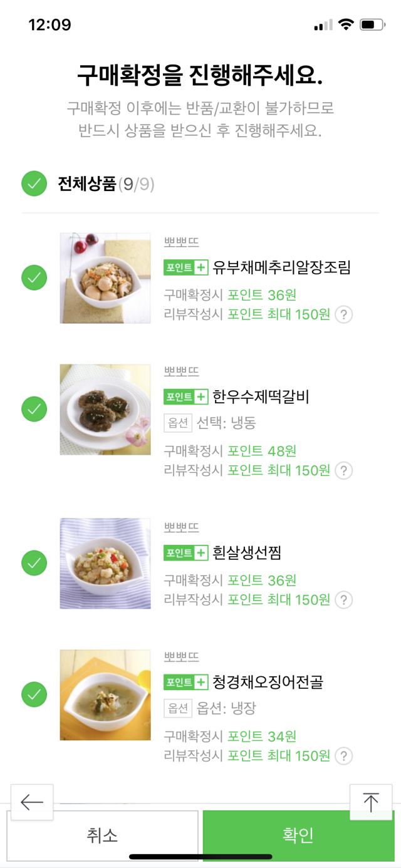Viewport: 401px width, 868px height.
Task: Uncheck the 한우수제떡갈비 item checkbox
Action: pyautogui.click(x=34, y=409)
